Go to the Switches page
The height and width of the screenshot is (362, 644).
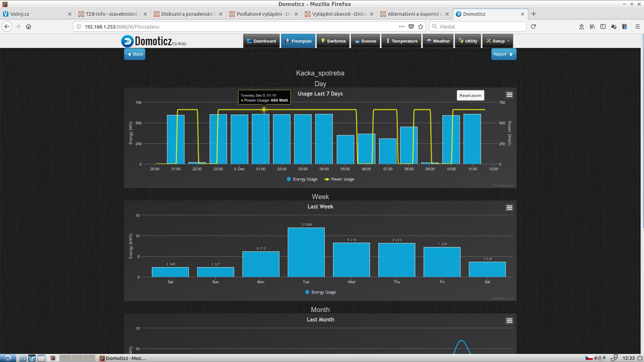tap(333, 41)
